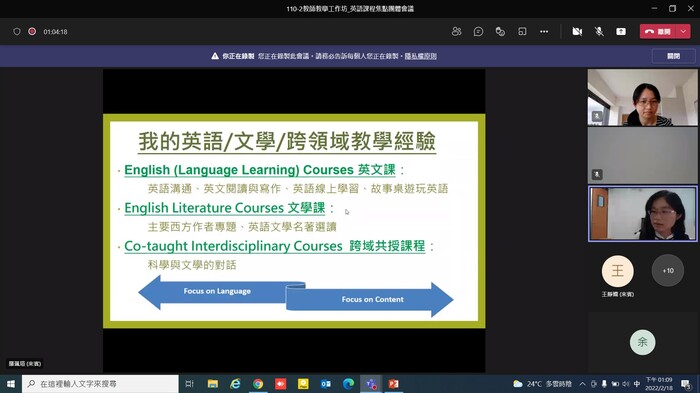Click the warning triangle icon in banner
Screen dimensions: 700x393
click(215, 56)
